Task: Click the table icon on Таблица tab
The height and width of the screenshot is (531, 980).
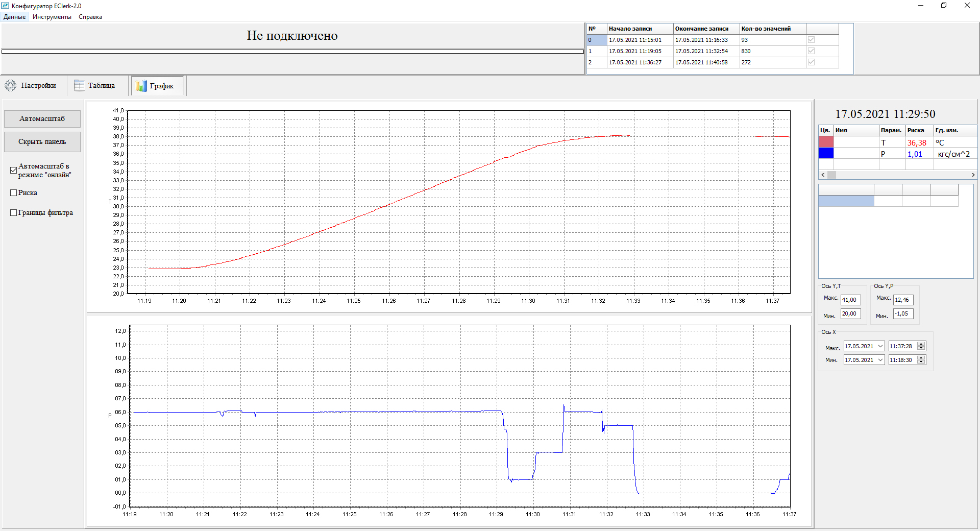Action: click(79, 85)
